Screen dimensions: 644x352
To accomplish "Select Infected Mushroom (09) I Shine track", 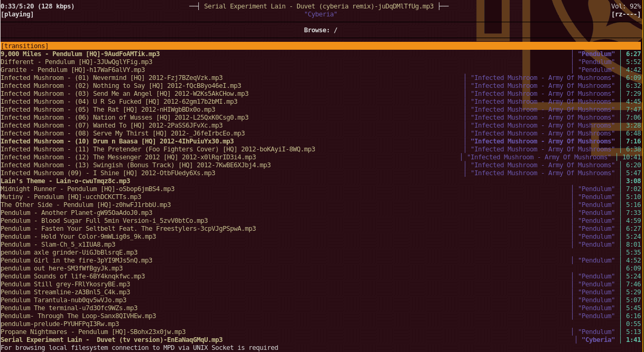I will pyautogui.click(x=321, y=173).
